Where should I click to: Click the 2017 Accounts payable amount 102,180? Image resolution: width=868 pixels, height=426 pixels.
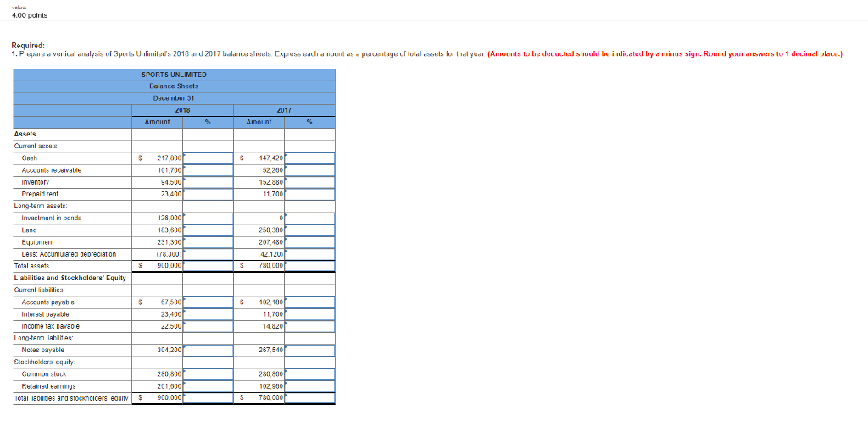coord(271,302)
